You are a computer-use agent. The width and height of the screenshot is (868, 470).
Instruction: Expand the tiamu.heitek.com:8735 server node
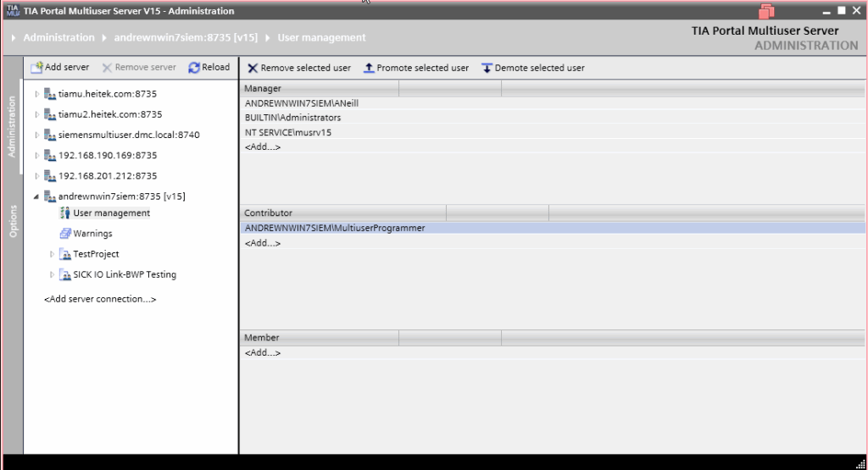[37, 94]
